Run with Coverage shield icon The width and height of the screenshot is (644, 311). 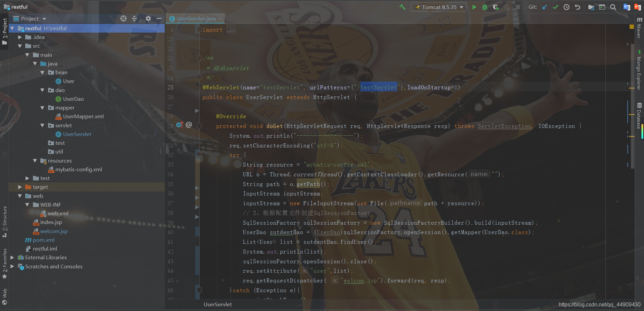pos(496,7)
